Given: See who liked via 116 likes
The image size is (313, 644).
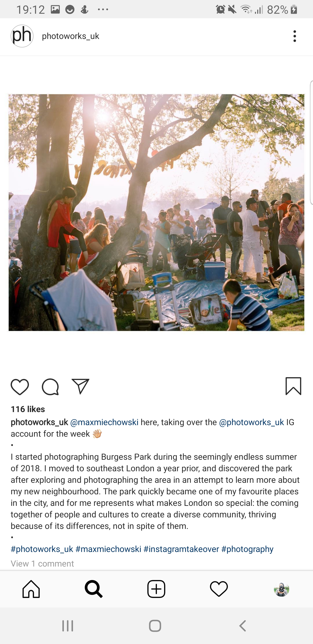Looking at the screenshot, I should [28, 409].
